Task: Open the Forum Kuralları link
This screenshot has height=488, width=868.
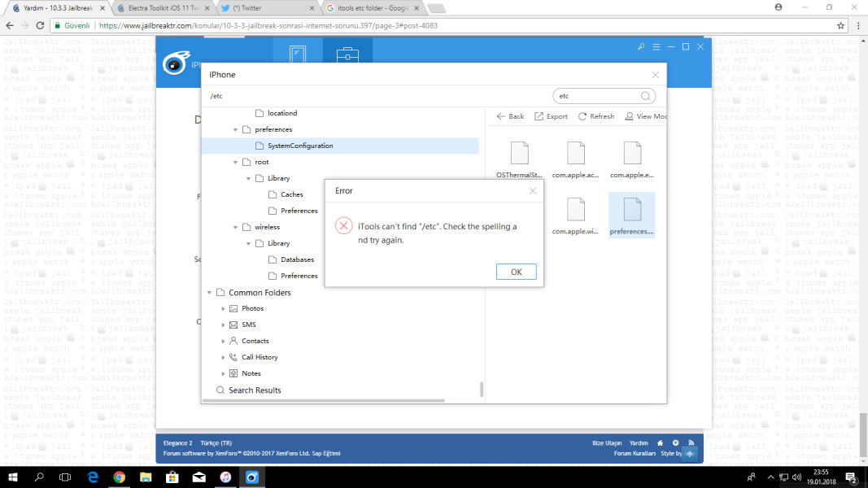Action: [x=634, y=453]
